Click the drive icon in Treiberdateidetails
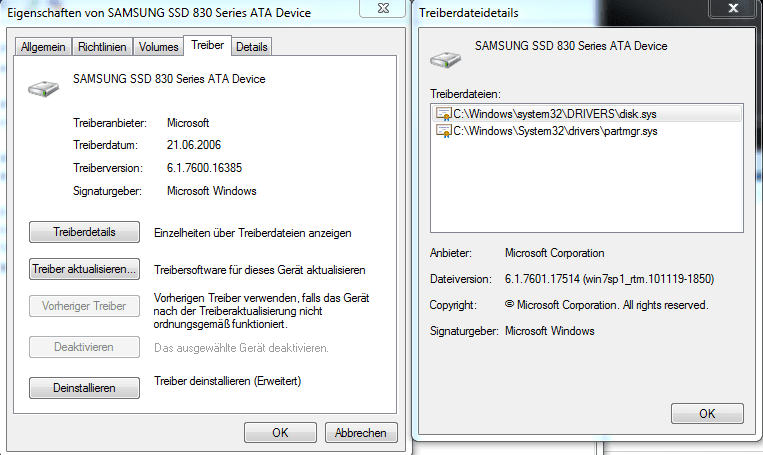Screen dimensions: 763x455 pos(445,60)
